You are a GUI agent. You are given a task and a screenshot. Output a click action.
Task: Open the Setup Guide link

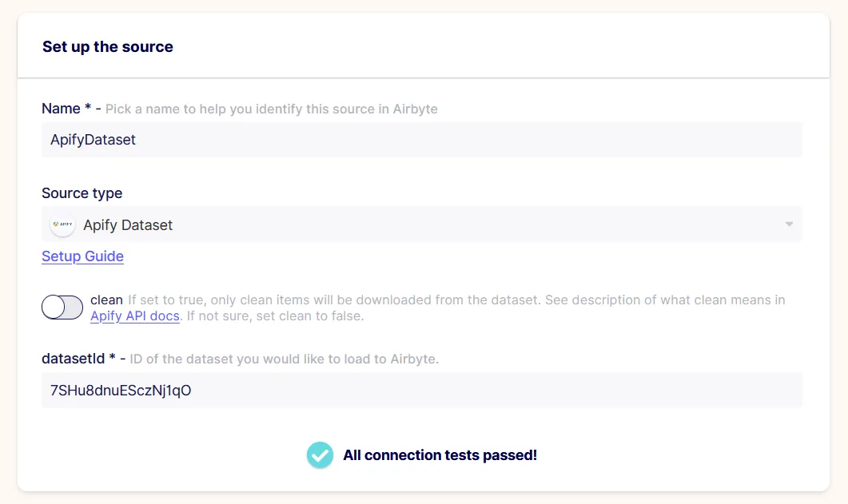[x=83, y=256]
